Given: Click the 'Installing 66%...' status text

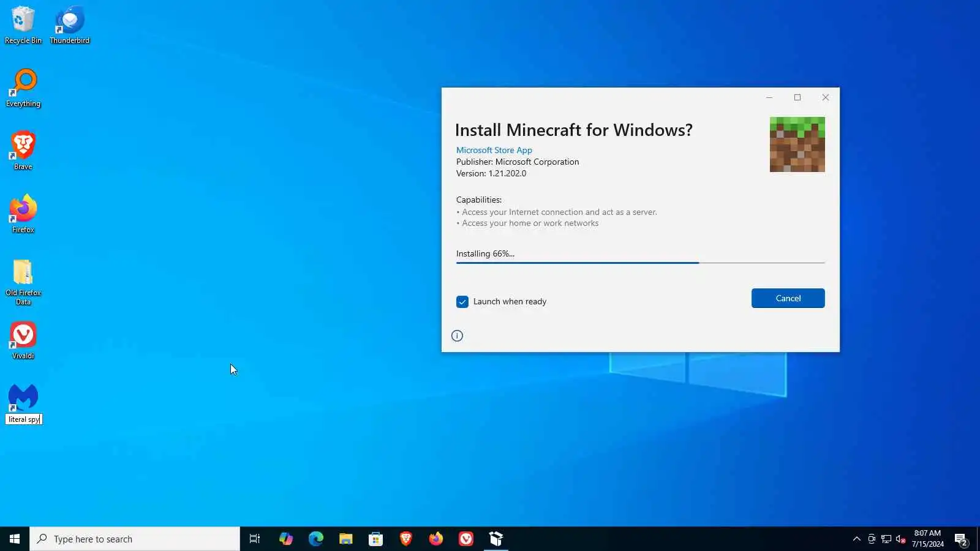Looking at the screenshot, I should 485,253.
